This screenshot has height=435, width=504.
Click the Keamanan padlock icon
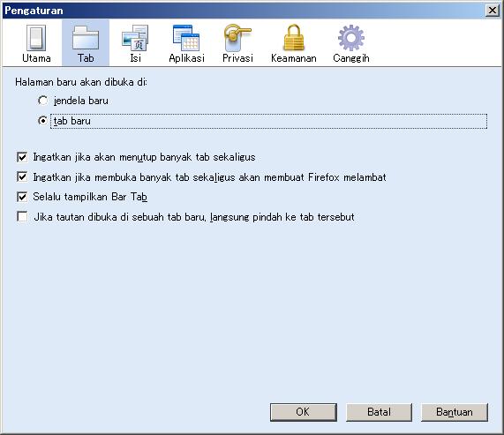pyautogui.click(x=293, y=38)
